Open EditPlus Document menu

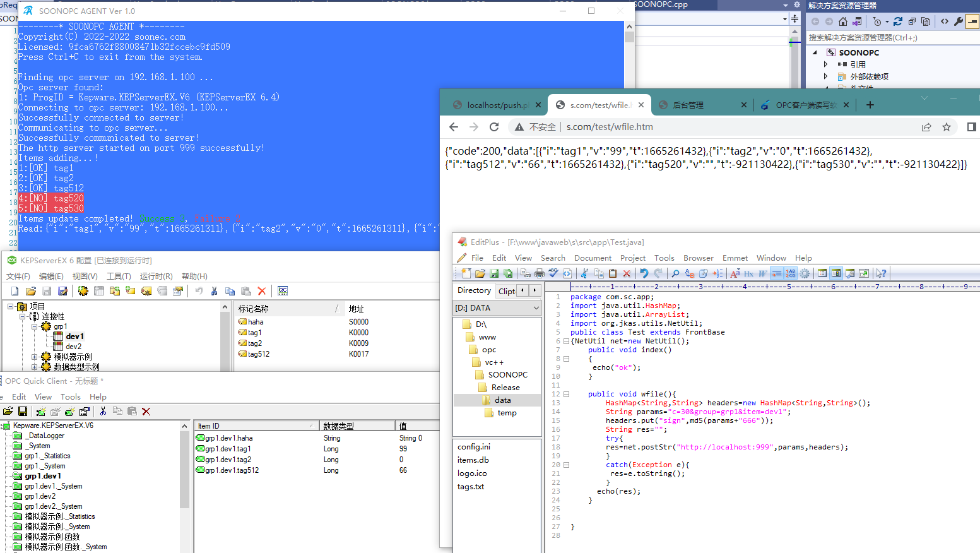(593, 258)
